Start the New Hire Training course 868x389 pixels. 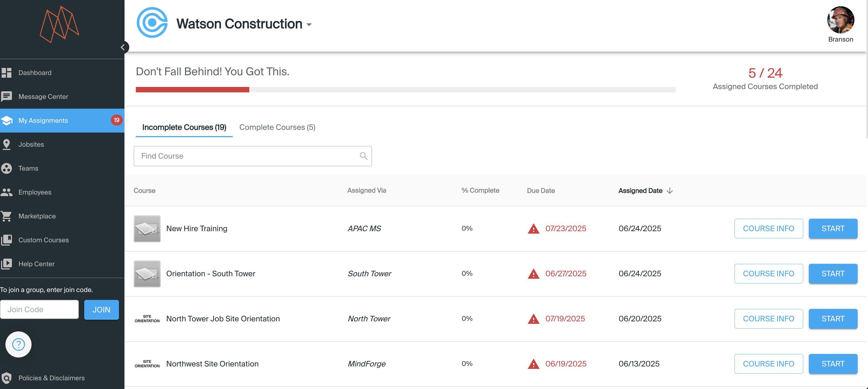[x=833, y=228]
